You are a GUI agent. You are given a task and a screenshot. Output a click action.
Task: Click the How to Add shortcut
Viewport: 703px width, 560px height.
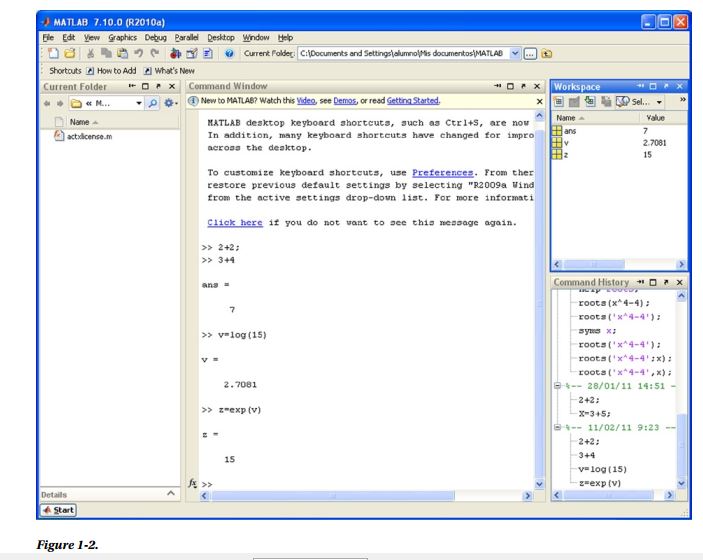pos(112,71)
